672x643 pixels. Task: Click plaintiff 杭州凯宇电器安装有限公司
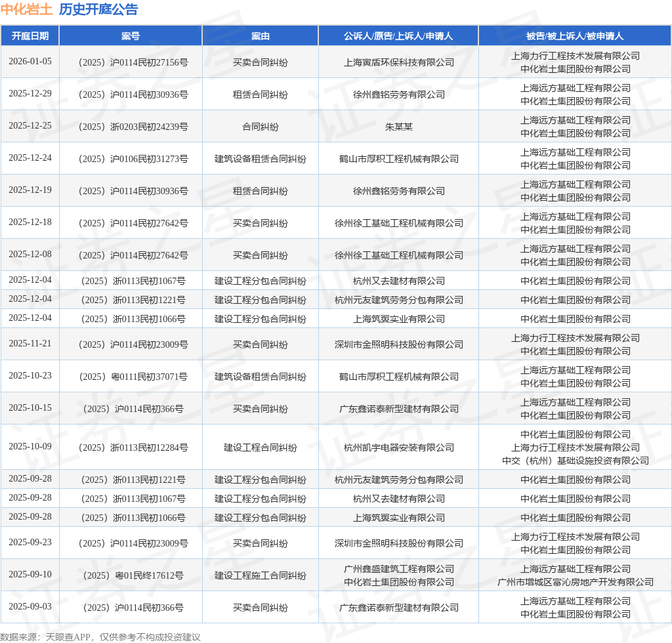coord(398,447)
